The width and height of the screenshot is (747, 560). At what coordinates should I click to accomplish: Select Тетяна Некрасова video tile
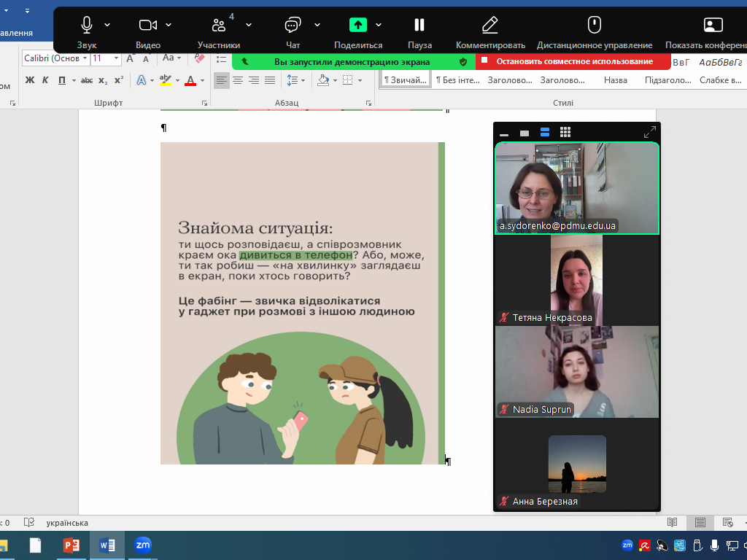tap(577, 281)
